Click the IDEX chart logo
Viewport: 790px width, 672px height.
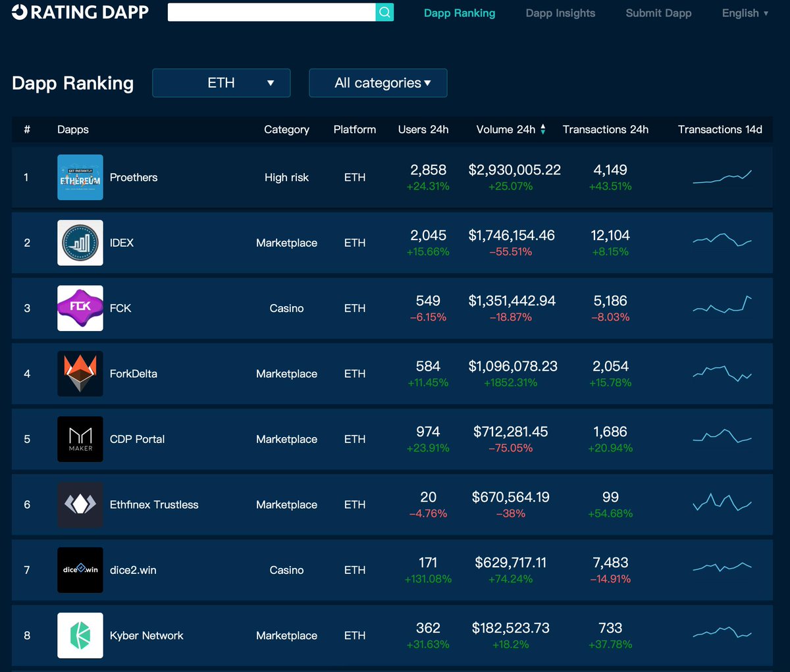80,243
